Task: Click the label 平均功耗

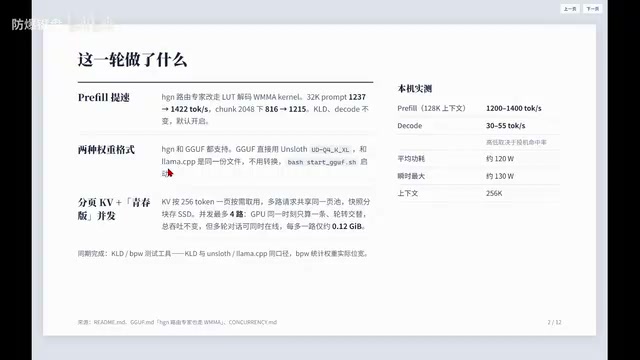Action: 411,159
